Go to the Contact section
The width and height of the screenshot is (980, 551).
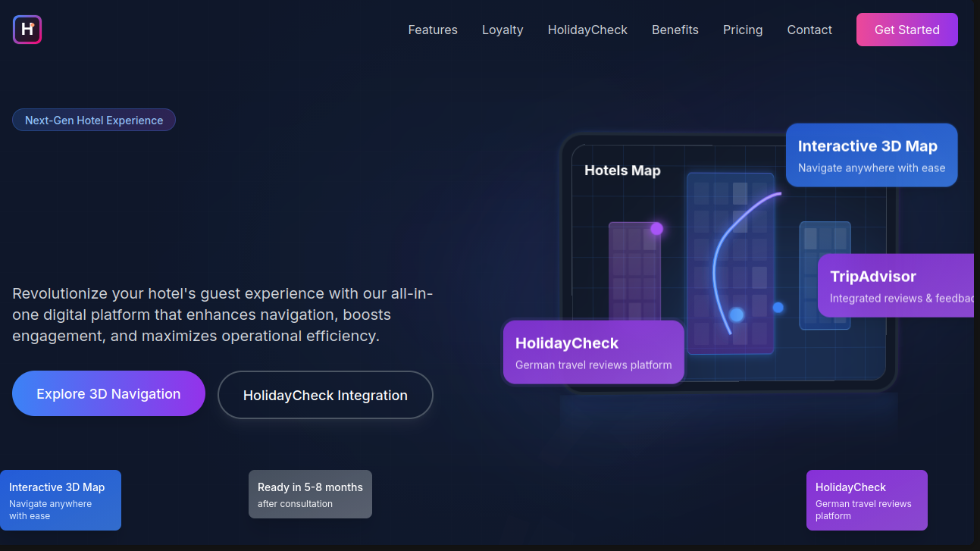(809, 30)
